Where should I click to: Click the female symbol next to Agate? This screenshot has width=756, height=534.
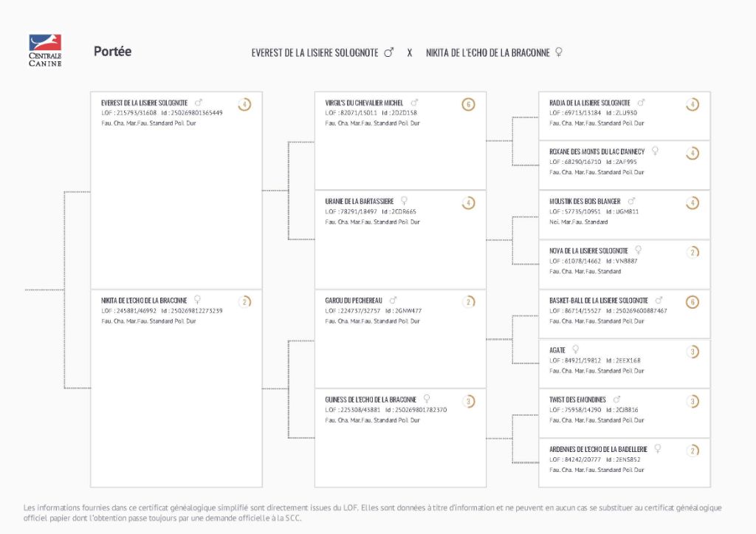coord(575,349)
